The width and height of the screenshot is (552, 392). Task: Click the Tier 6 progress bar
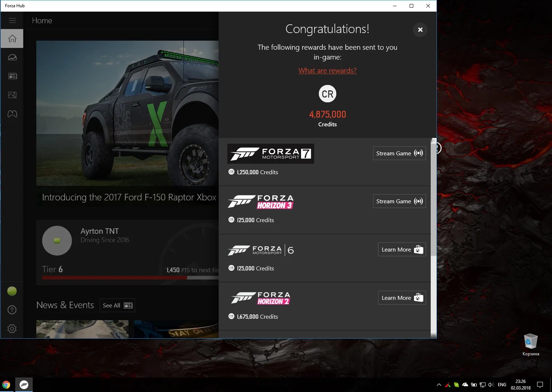pos(130,278)
